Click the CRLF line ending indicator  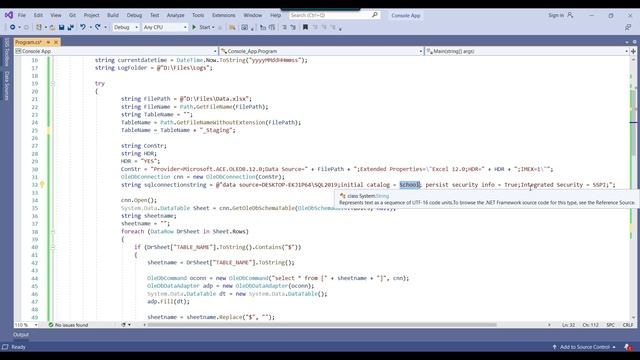(x=627, y=325)
